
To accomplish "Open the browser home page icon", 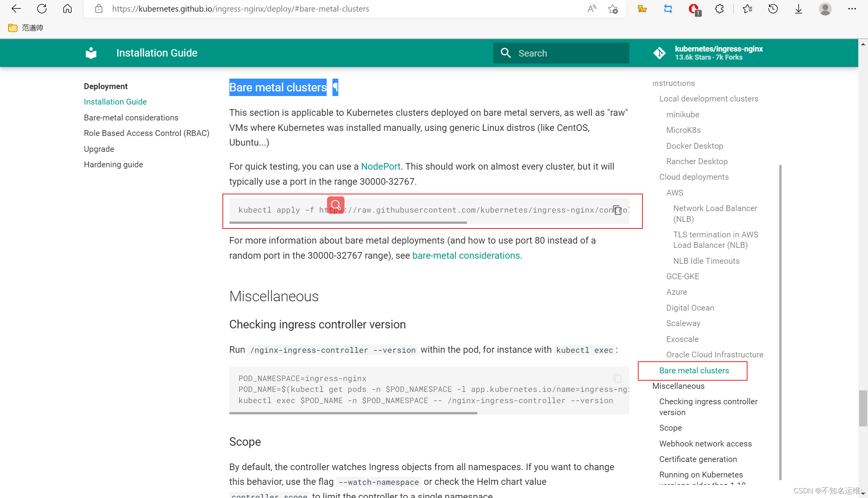I will pos(67,9).
